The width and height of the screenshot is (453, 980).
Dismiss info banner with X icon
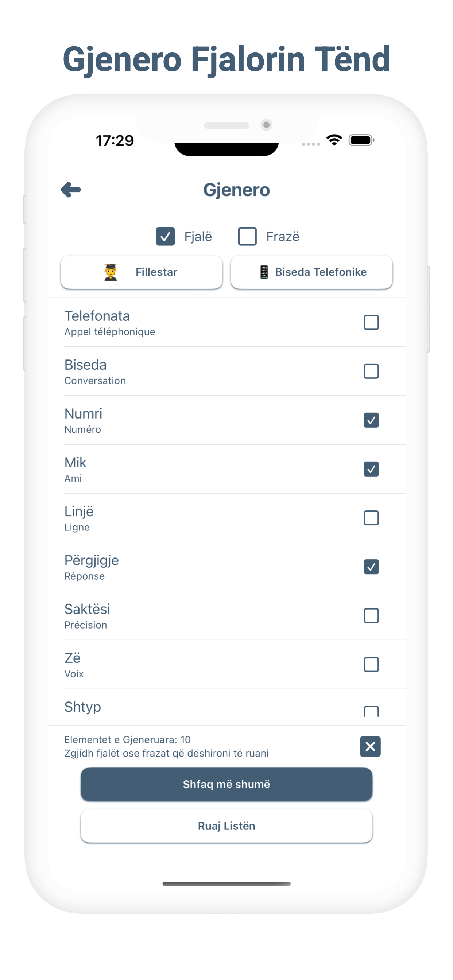click(370, 746)
